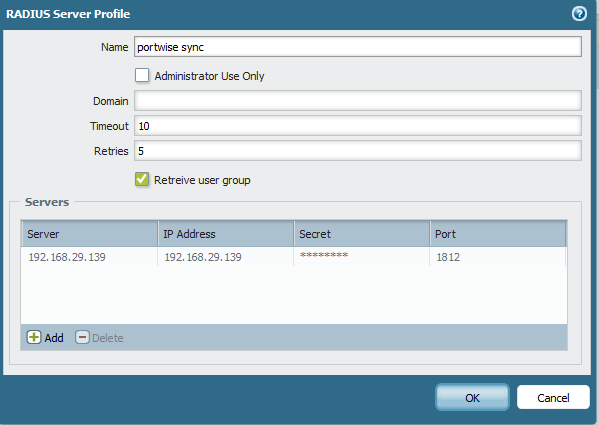The height and width of the screenshot is (425, 599).
Task: Click the green plus Add icon
Action: (x=34, y=337)
